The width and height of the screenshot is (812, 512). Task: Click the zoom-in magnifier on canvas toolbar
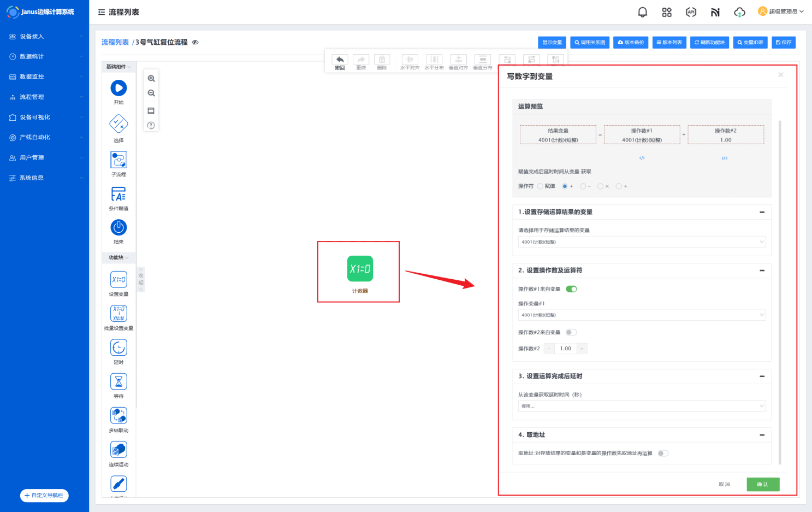click(151, 79)
